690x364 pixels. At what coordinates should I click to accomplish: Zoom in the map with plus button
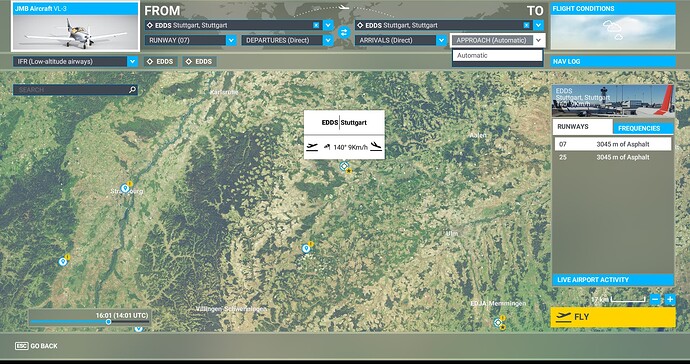click(x=670, y=300)
